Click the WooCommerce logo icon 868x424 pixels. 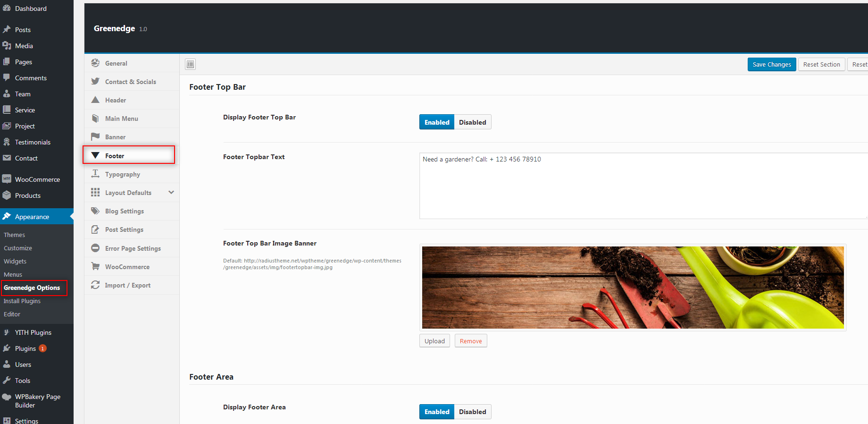pos(7,179)
